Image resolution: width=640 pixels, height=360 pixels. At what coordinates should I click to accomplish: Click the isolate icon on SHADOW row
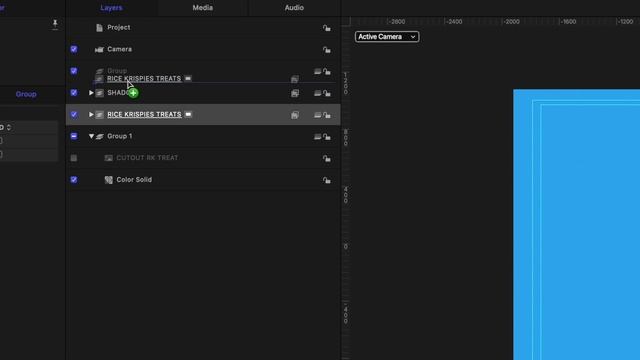(295, 93)
